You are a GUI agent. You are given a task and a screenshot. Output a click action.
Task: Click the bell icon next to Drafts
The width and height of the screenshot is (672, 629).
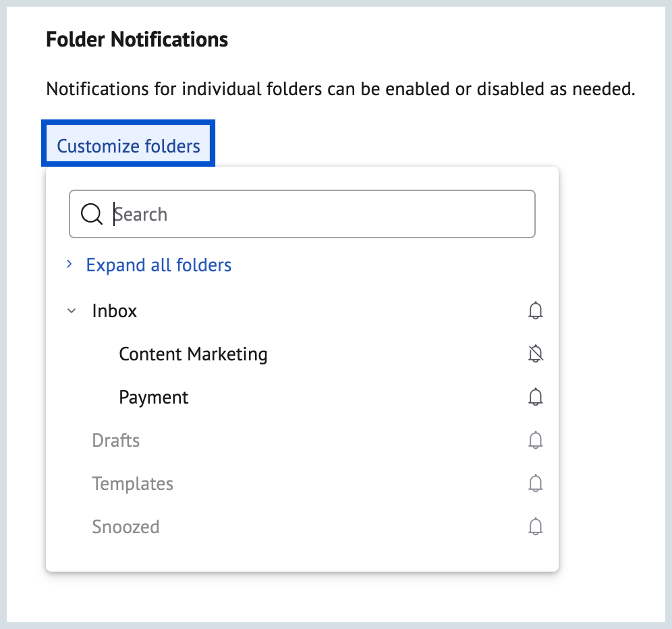[536, 440]
